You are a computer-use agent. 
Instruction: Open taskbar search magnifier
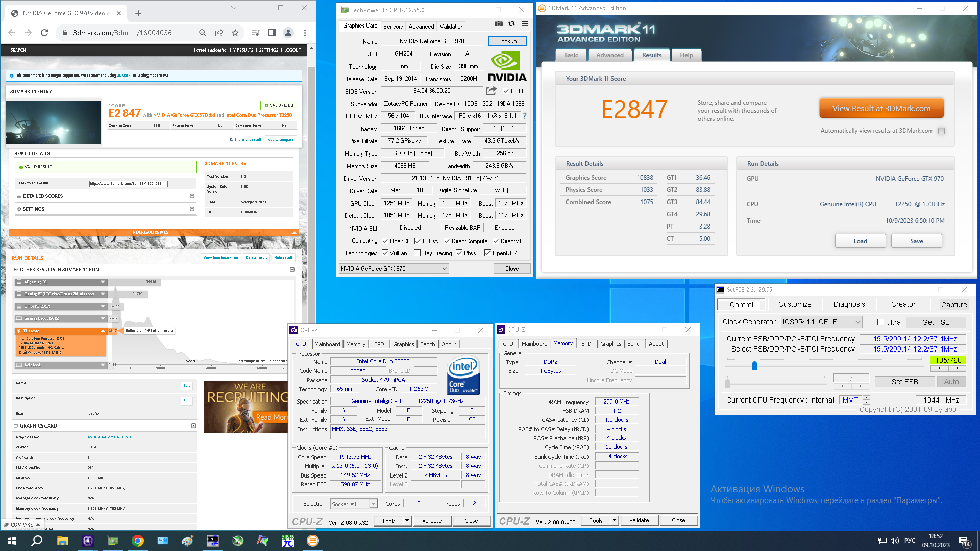(37, 541)
